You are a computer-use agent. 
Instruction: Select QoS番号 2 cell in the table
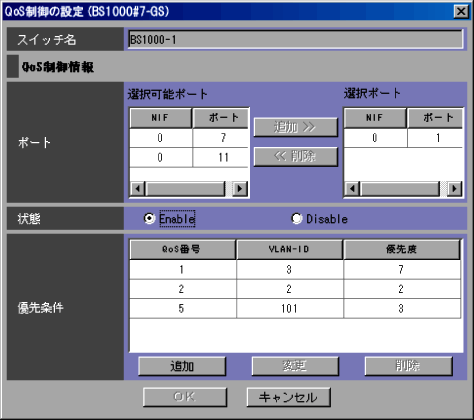coord(183,289)
